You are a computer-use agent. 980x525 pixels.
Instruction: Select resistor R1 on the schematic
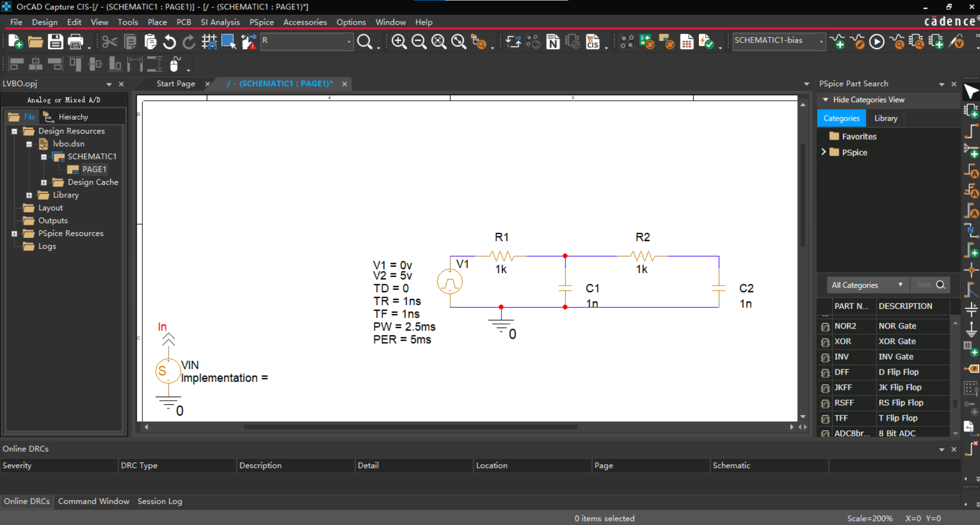tap(501, 255)
